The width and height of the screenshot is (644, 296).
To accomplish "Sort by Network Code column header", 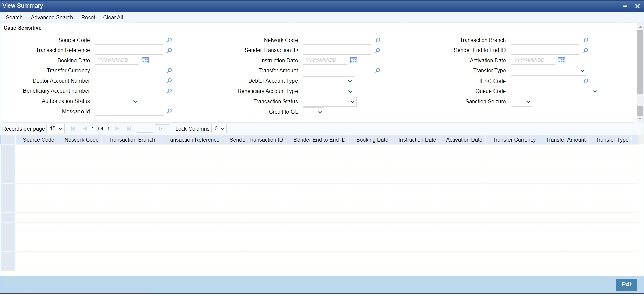I will coord(82,140).
